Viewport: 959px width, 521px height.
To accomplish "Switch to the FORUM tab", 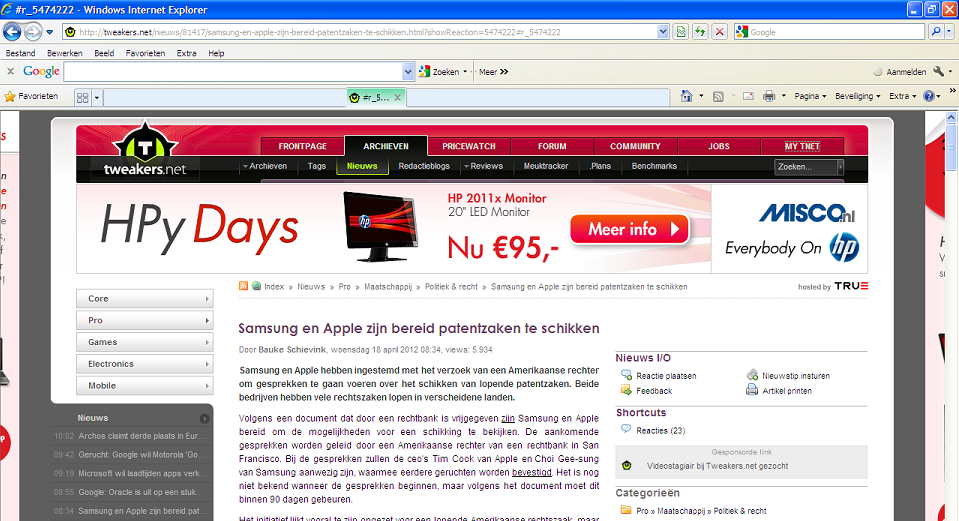I will [x=552, y=146].
